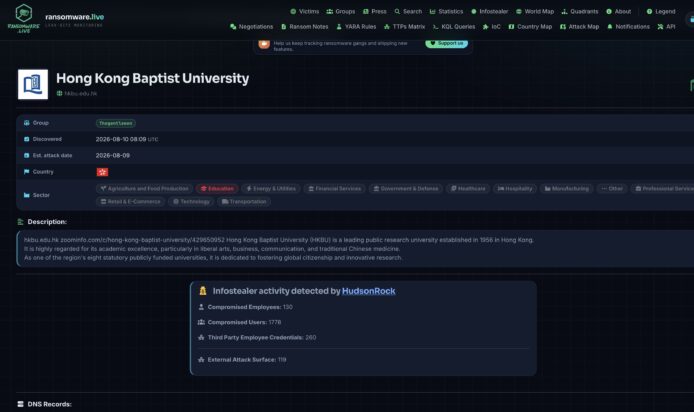Click the Compromised Employees person icon

[x=201, y=307]
